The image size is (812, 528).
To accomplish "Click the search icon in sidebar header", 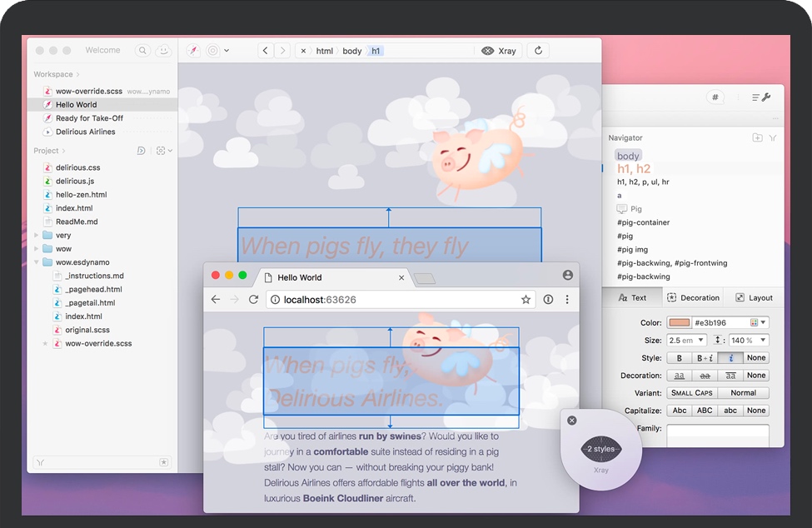I will [x=142, y=51].
